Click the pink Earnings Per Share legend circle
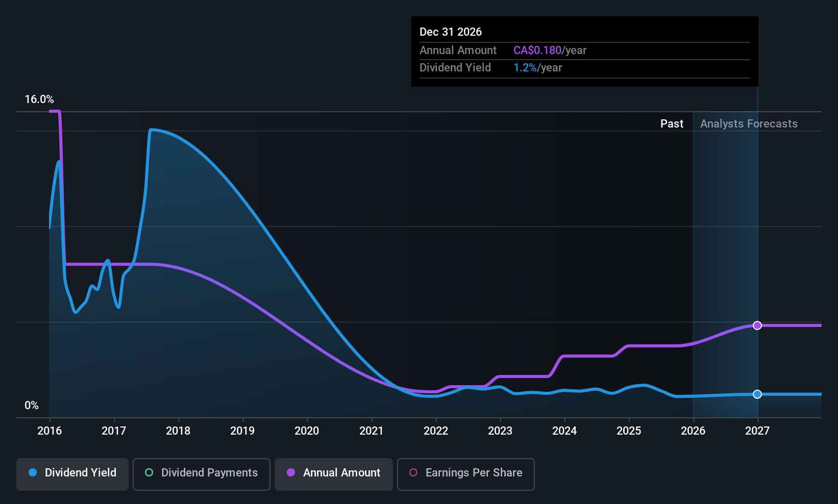838x504 pixels. tap(413, 472)
